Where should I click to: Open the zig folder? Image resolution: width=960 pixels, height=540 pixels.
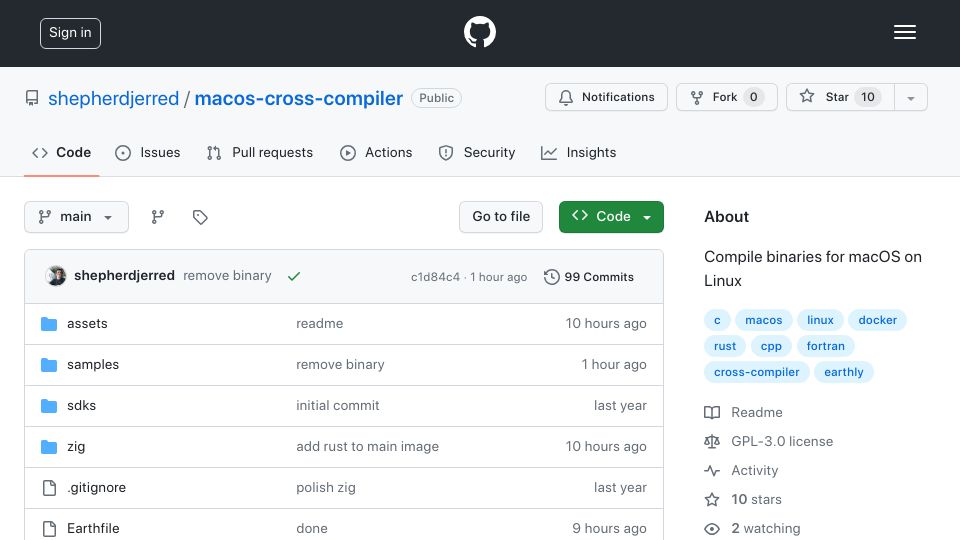pos(76,446)
